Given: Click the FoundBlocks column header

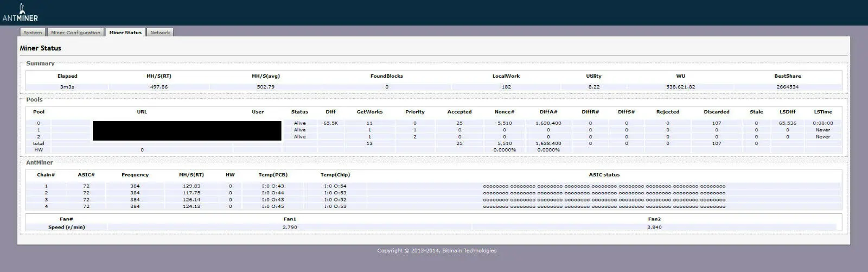Looking at the screenshot, I should tap(387, 76).
